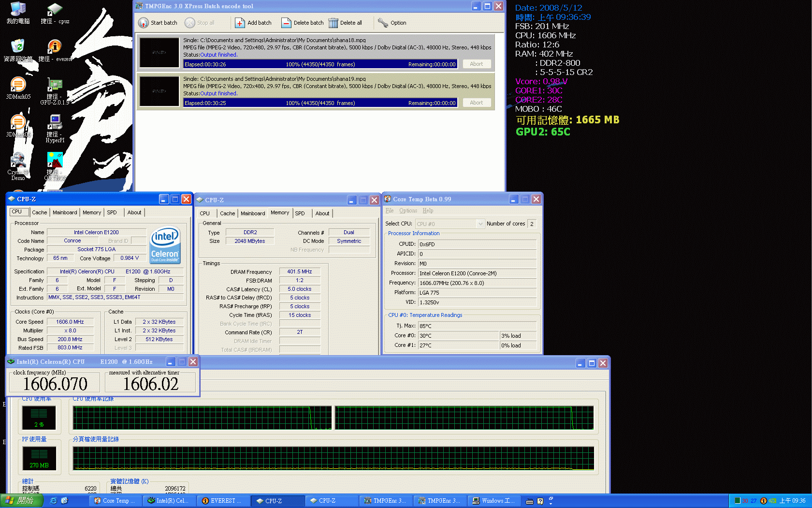Click the language bar help icon
Screen dimensions: 812x508
tap(540, 501)
